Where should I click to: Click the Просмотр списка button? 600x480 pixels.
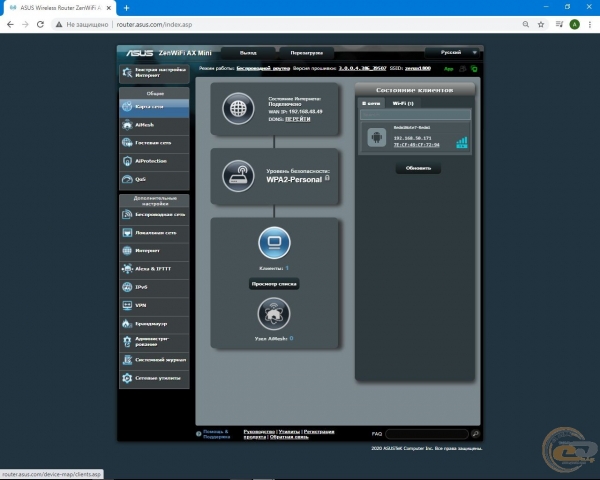[274, 284]
